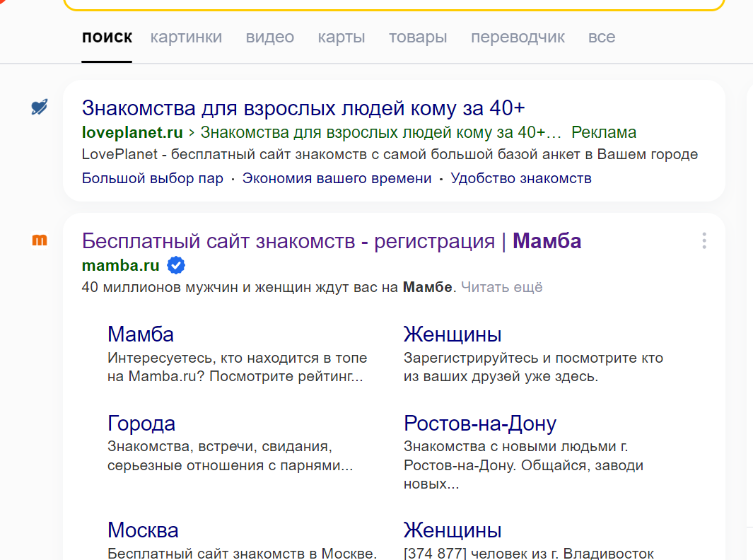Open the 'Знакомства для взрослых людей' ad title

[x=303, y=108]
